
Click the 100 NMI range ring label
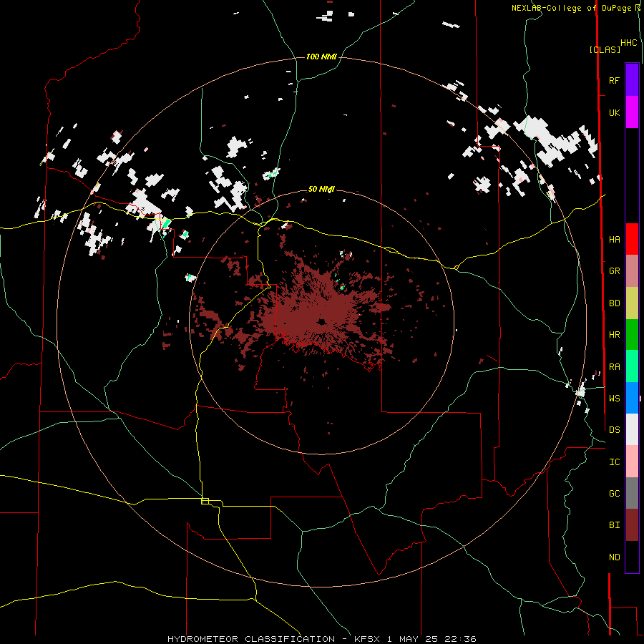pos(321,57)
